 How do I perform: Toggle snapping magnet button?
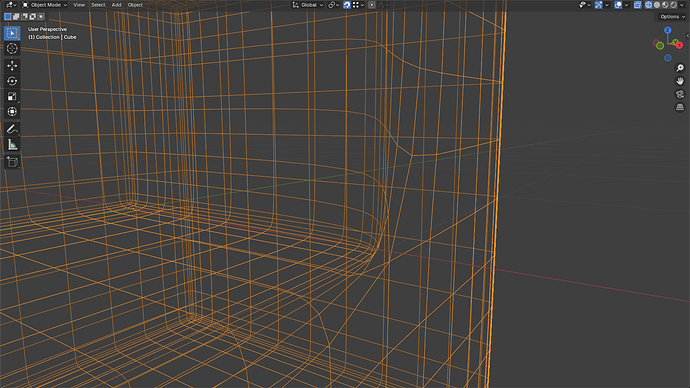click(x=347, y=5)
